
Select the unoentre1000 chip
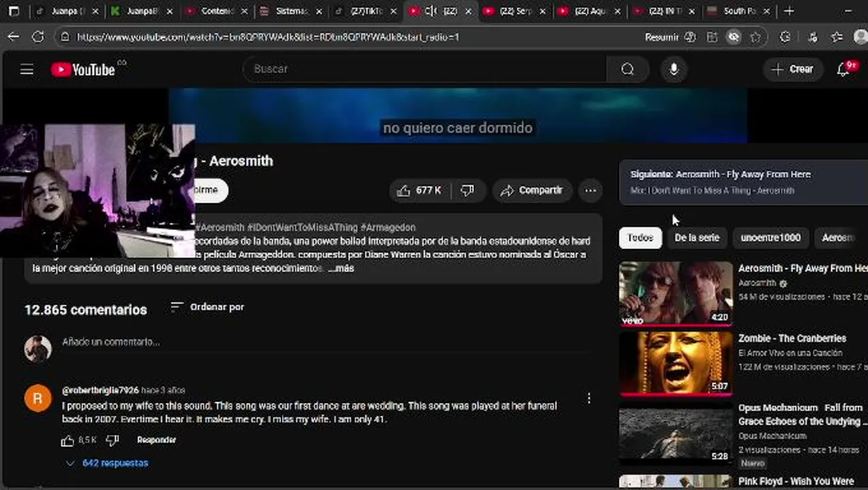[x=771, y=238]
